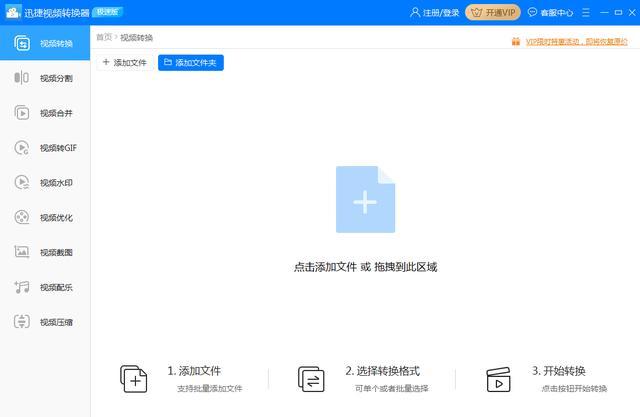Click the app logo in title bar
640x417 pixels.
tap(13, 12)
